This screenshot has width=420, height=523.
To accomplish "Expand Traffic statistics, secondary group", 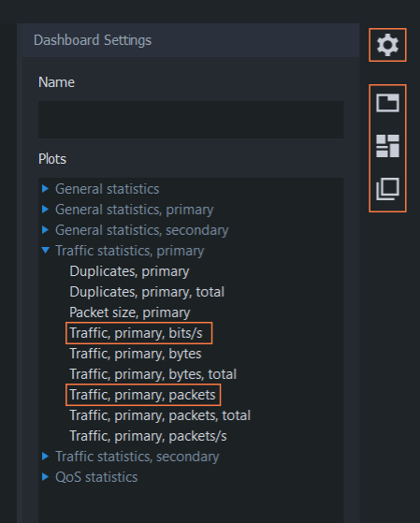I will click(x=46, y=457).
